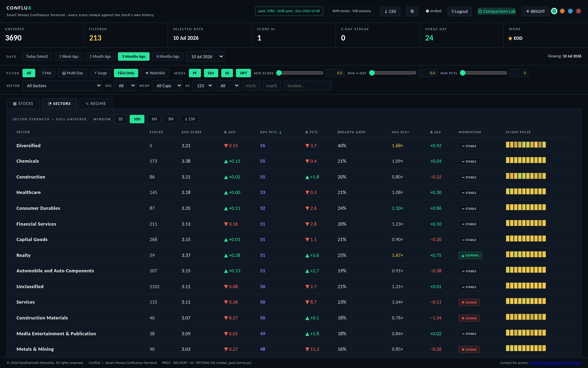Click the LOSING badge in Services row
This screenshot has height=368, width=588.
(x=469, y=302)
